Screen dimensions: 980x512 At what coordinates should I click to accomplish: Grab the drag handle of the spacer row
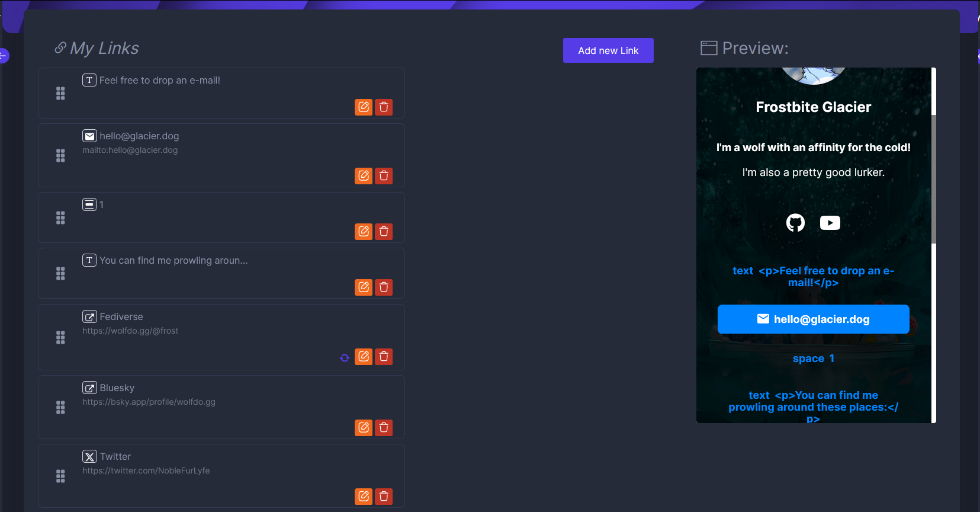point(60,217)
